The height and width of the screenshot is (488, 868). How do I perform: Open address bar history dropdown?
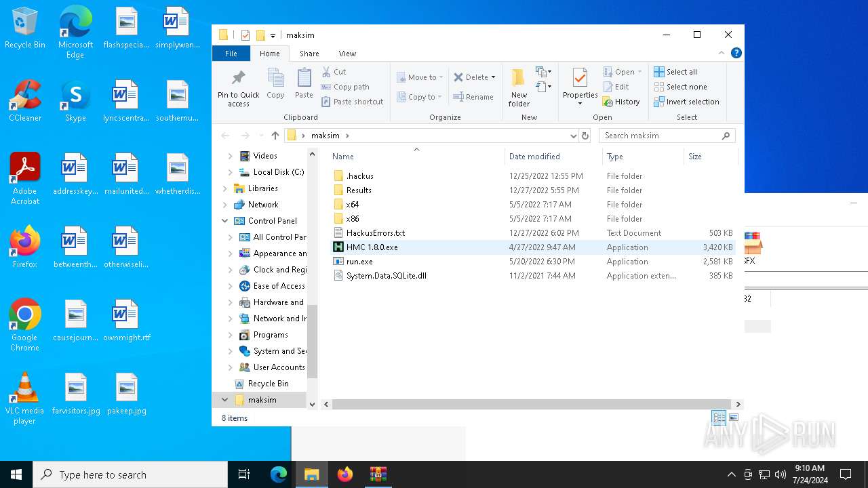(x=574, y=136)
